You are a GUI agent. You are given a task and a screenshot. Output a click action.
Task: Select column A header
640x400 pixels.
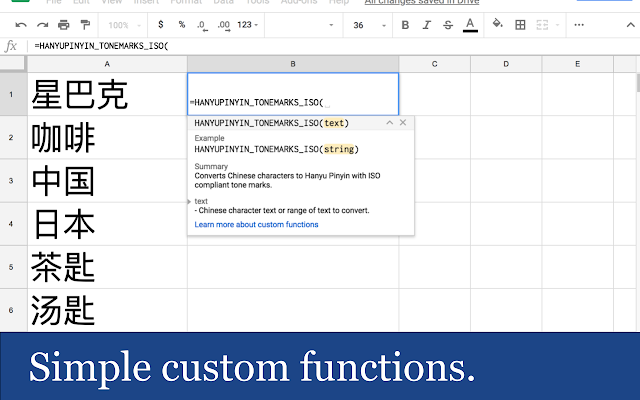tap(107, 64)
